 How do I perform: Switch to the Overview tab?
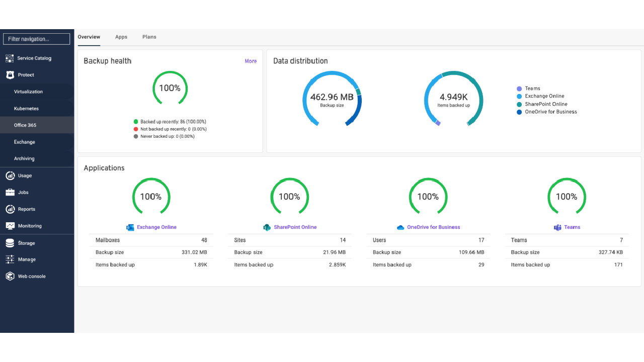pos(89,37)
